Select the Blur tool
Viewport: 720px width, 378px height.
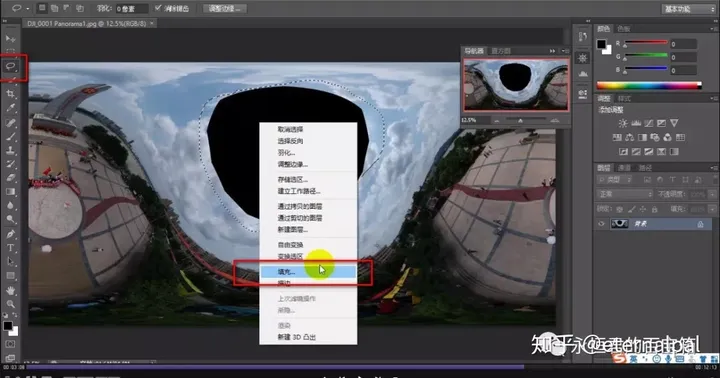click(x=10, y=205)
